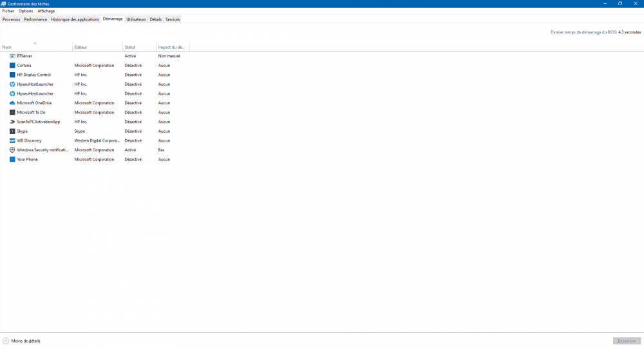Open the Fichier menu
This screenshot has width=644, height=349.
[8, 11]
